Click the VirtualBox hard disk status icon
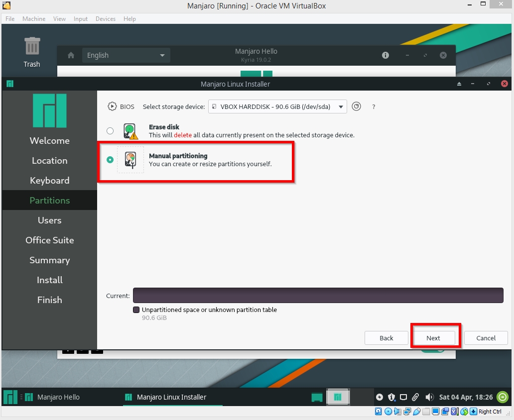The width and height of the screenshot is (514, 420). click(x=379, y=412)
